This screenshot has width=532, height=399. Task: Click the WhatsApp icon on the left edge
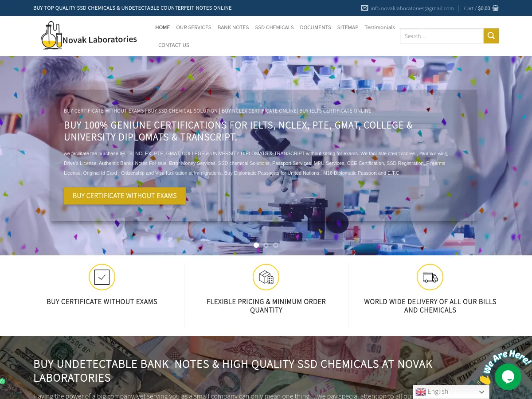click(x=3, y=381)
